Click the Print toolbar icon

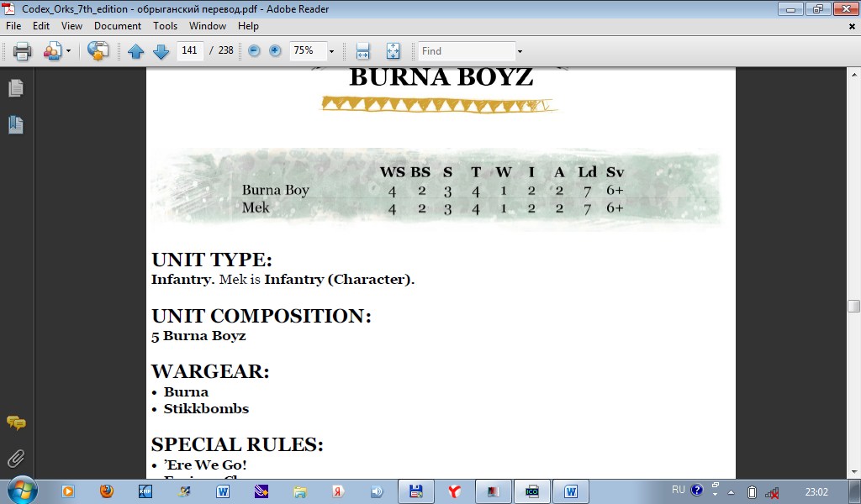(22, 51)
